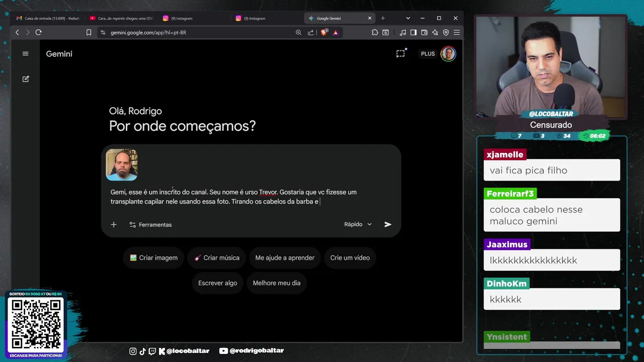
Task: Open the extensions puzzle icon
Action: coord(375,32)
